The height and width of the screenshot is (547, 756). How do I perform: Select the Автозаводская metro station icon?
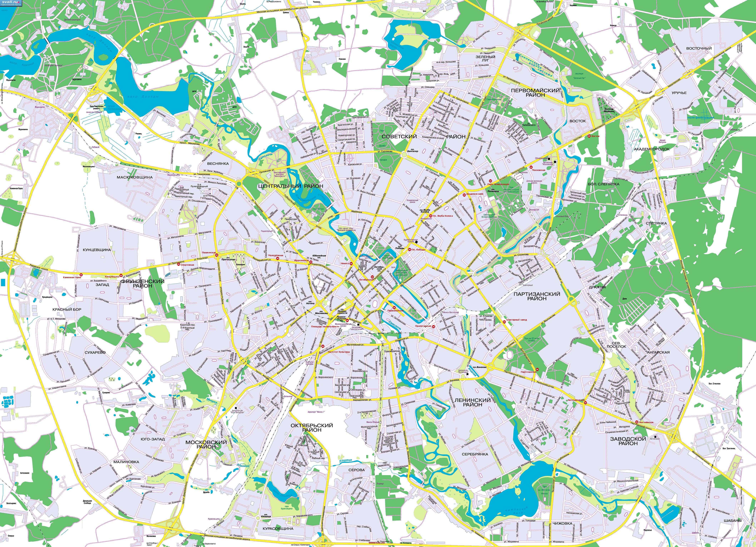(585, 403)
